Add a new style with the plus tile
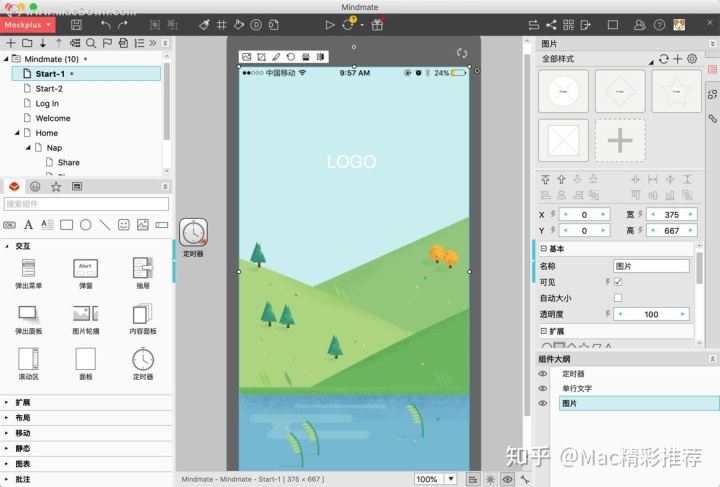720x487 pixels. (620, 140)
